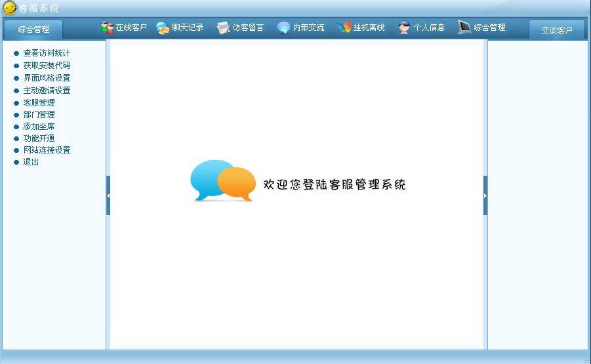
Task: Open 部门管理 link
Action: pyautogui.click(x=39, y=115)
